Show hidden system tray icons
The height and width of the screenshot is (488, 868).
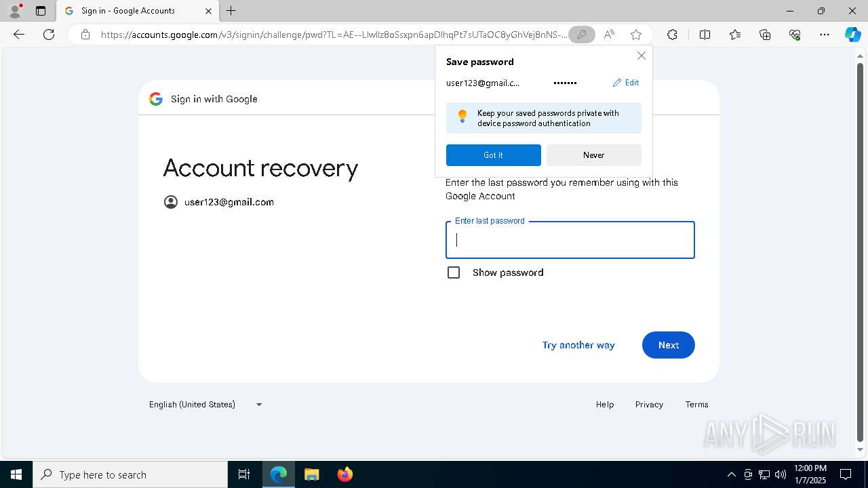point(731,474)
